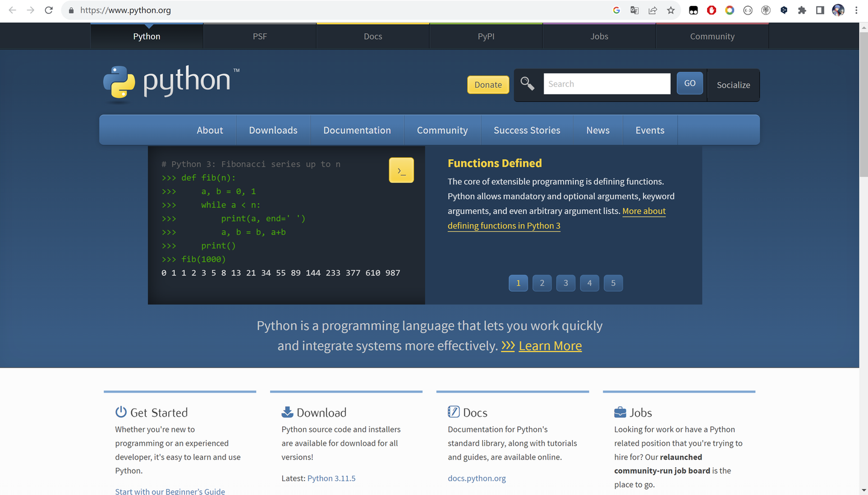Click the Donate button
Viewport: 868px width, 495px height.
click(x=488, y=84)
